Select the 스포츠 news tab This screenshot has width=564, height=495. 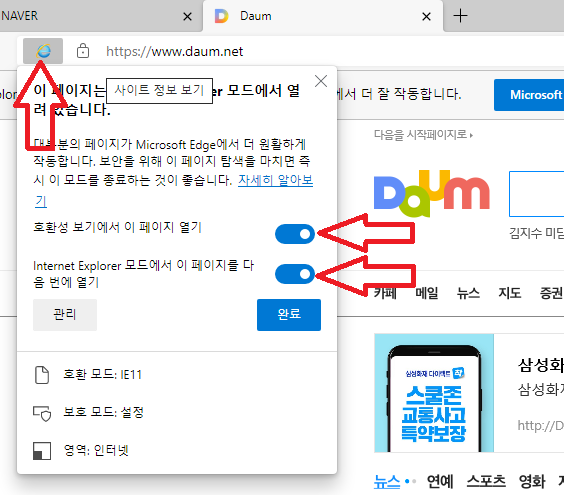pyautogui.click(x=486, y=481)
